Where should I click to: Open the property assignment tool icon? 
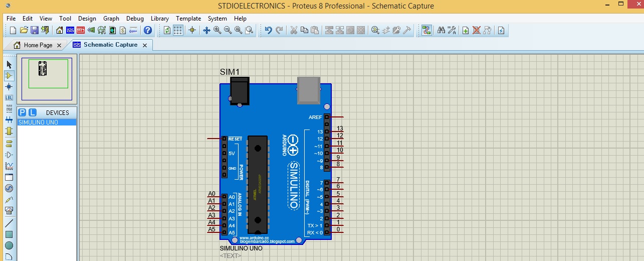click(x=452, y=30)
